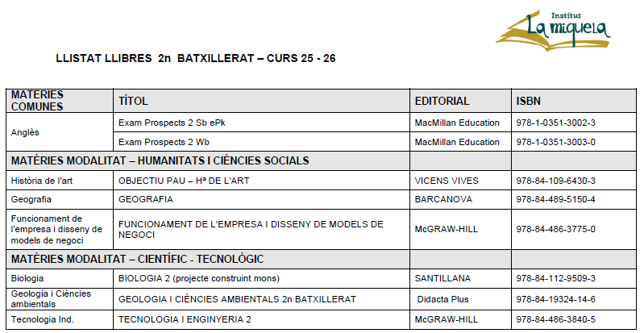Viewport: 644px width, 333px height.
Task: Click 'BIOLOGIA 2 (projecte construint mons)' title
Action: (198, 278)
